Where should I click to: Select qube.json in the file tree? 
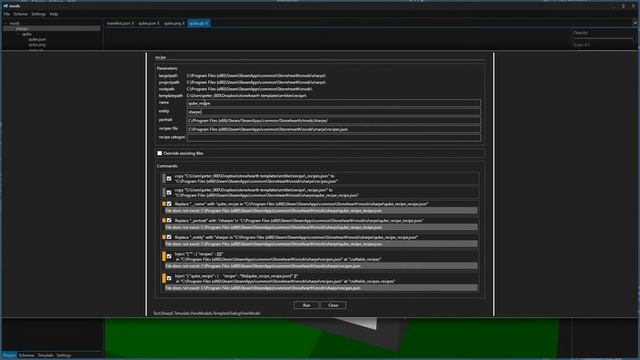click(37, 40)
